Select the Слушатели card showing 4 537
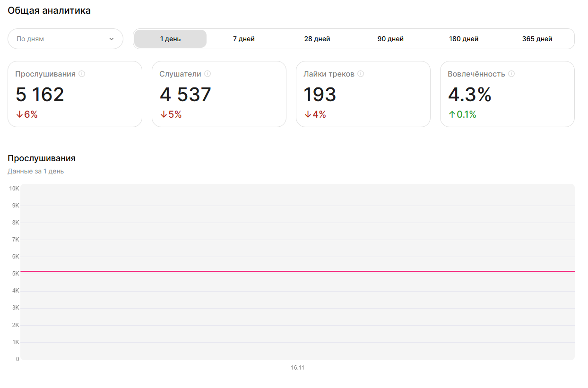 click(219, 94)
